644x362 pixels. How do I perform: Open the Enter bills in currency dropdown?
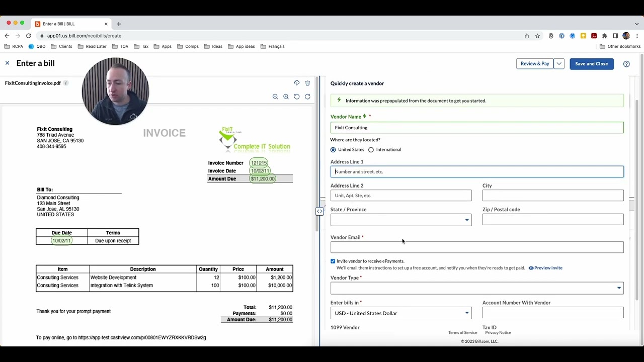coord(401,313)
